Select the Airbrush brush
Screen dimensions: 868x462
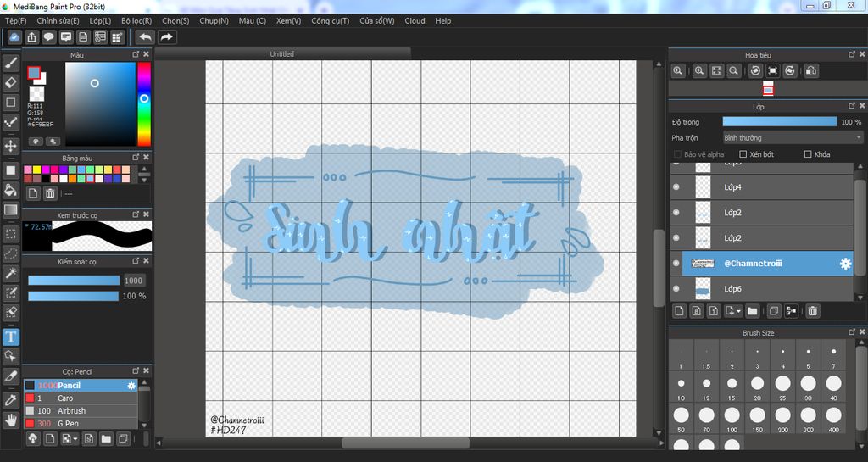[x=81, y=411]
